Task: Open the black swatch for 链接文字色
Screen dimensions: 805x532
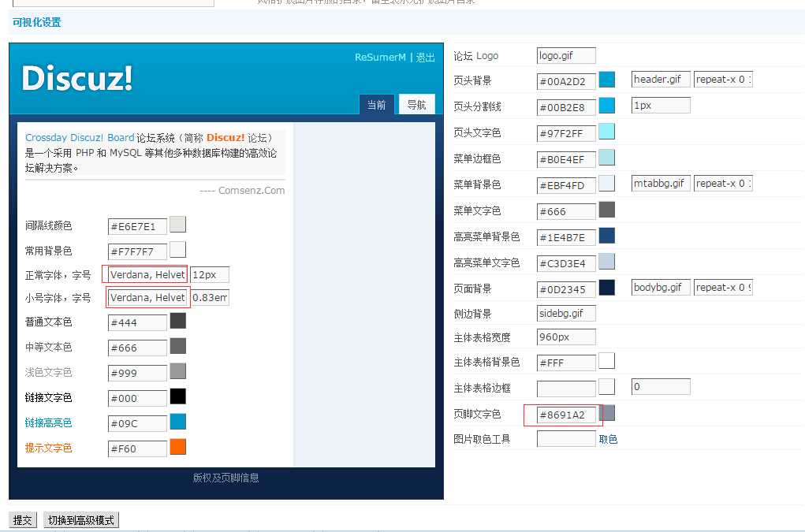Action: pos(177,396)
